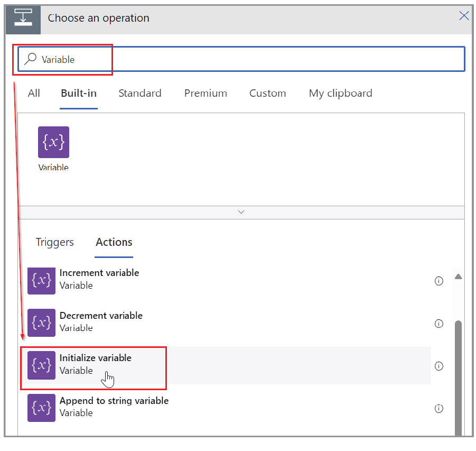Click the Variable connector icon
The width and height of the screenshot is (476, 451).
pyautogui.click(x=53, y=142)
